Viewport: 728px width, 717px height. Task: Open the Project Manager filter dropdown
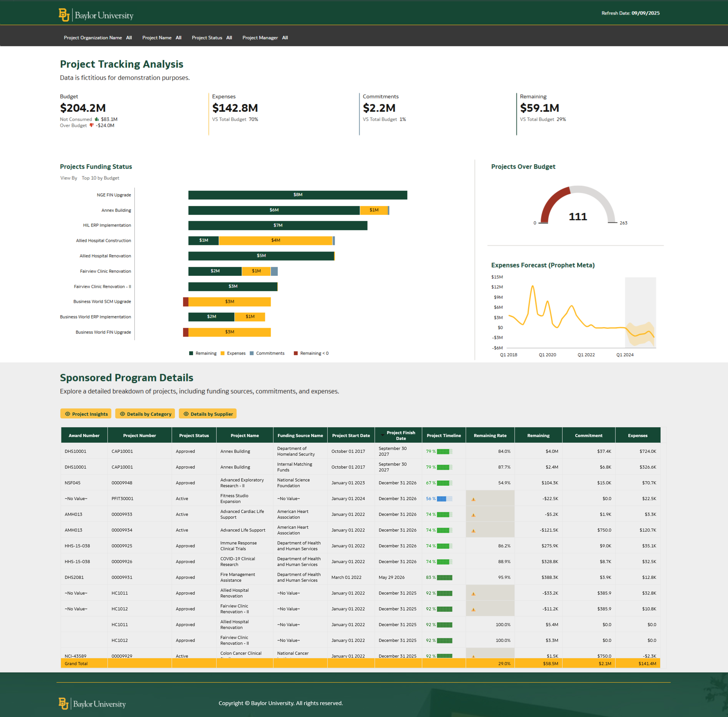[265, 38]
